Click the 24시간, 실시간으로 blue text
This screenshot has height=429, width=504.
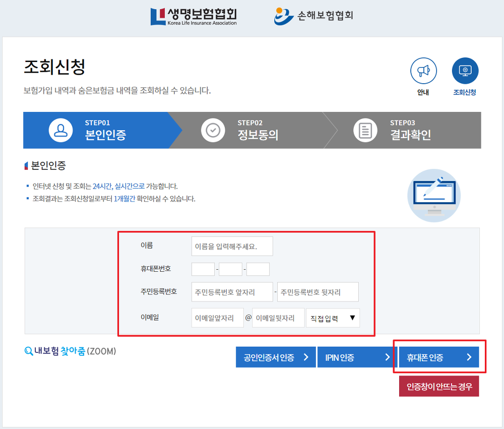pos(118,186)
